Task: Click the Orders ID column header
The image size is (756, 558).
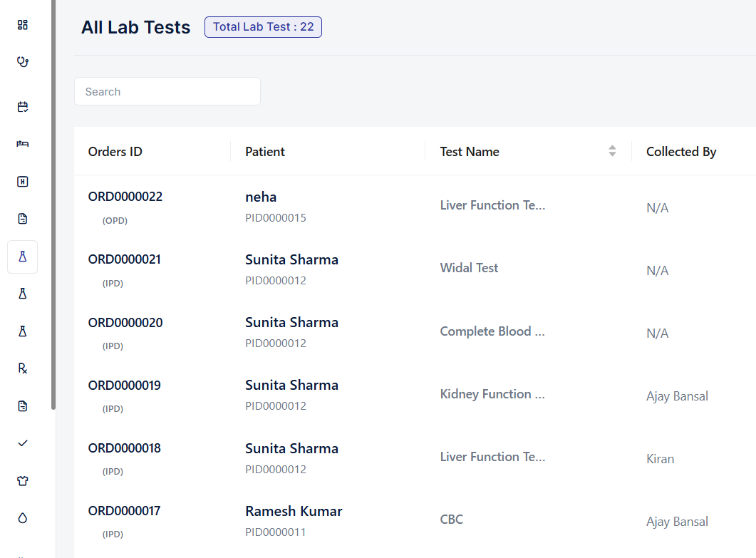Action: 115,151
